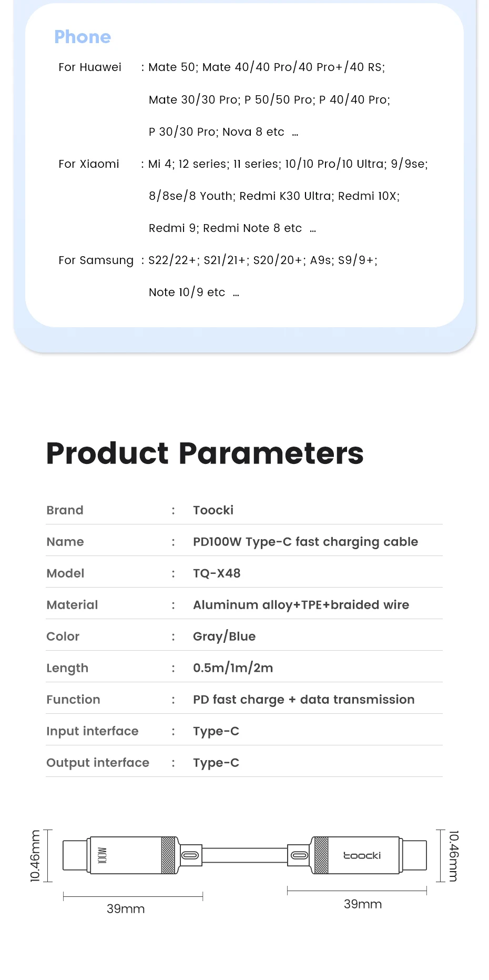Click the 100W marking on the left connector
The width and height of the screenshot is (489, 980).
point(103,855)
